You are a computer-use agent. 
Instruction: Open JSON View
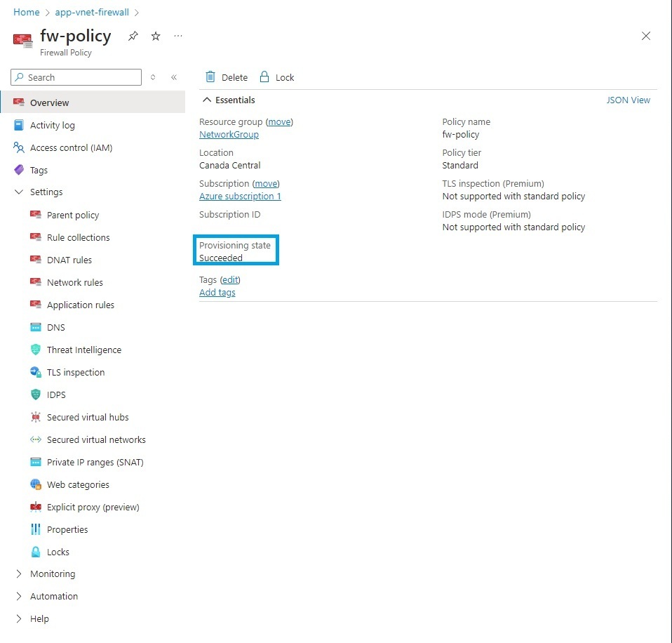[x=628, y=100]
